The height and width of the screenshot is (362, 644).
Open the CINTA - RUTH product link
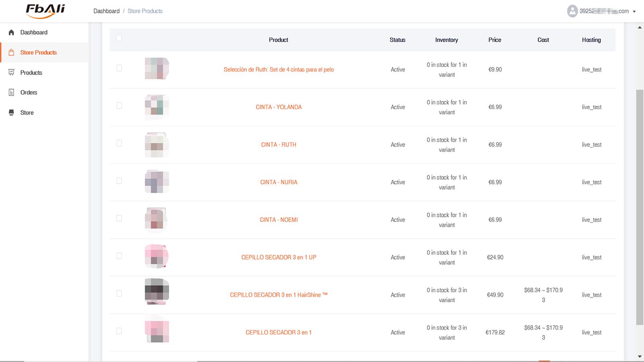tap(279, 145)
